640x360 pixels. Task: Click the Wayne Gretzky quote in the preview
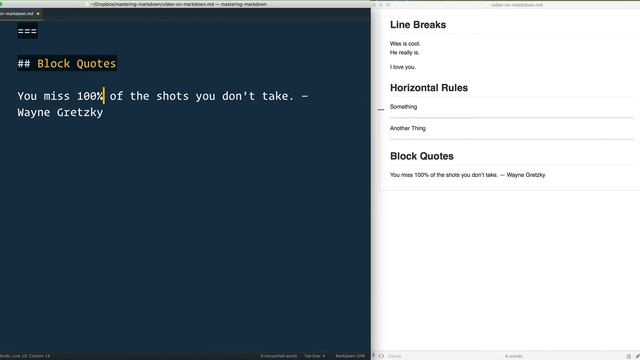(467, 175)
